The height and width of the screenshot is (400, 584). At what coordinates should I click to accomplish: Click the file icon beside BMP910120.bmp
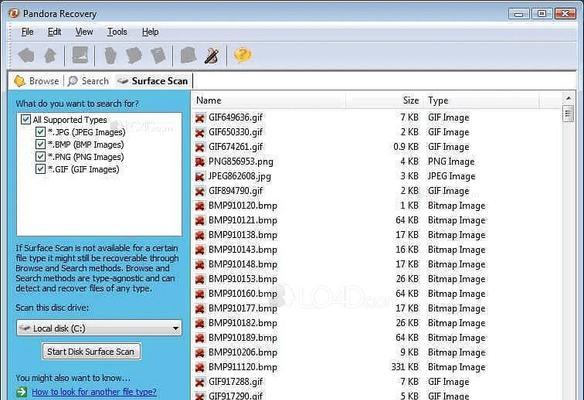(x=200, y=206)
